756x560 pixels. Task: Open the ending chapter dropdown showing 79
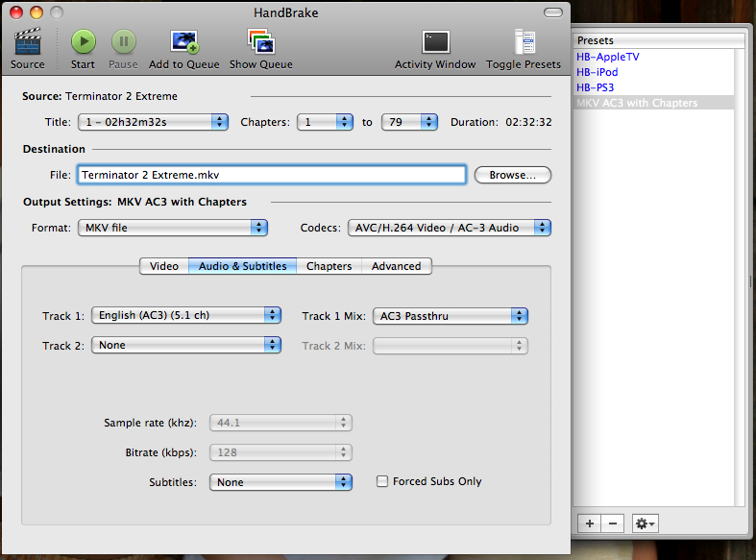(x=409, y=122)
